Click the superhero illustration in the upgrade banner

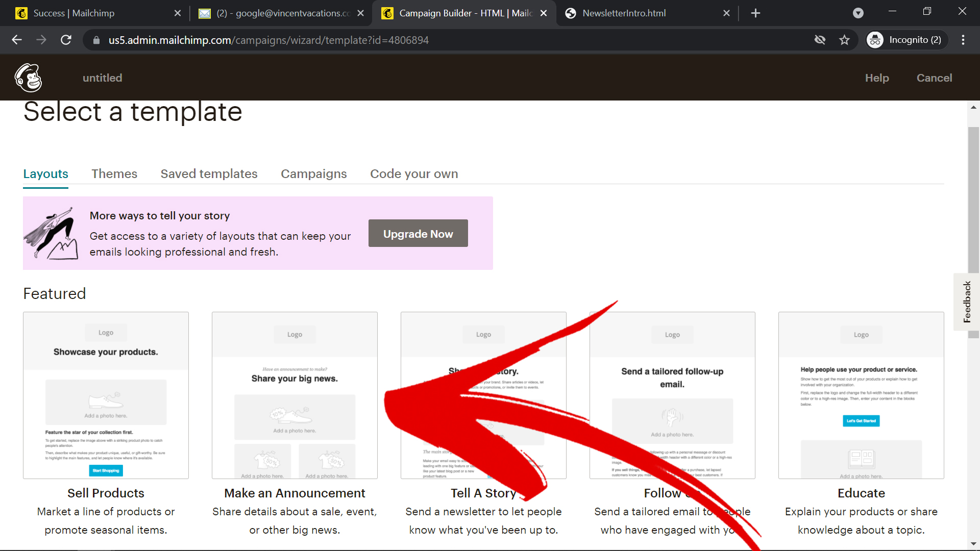coord(51,234)
